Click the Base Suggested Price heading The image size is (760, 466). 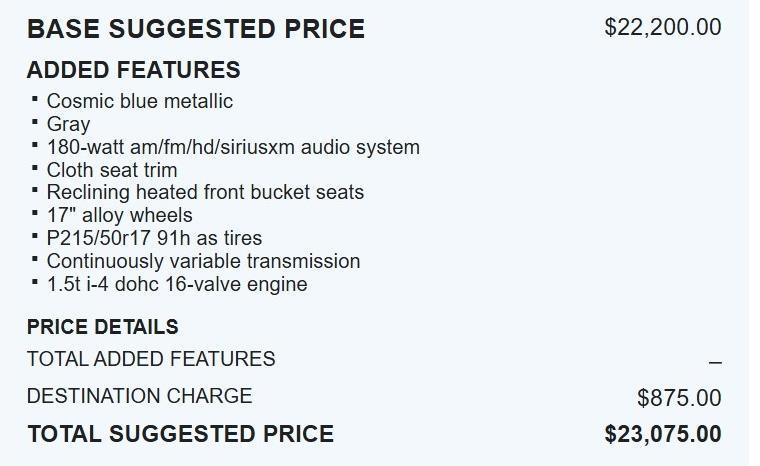click(196, 29)
